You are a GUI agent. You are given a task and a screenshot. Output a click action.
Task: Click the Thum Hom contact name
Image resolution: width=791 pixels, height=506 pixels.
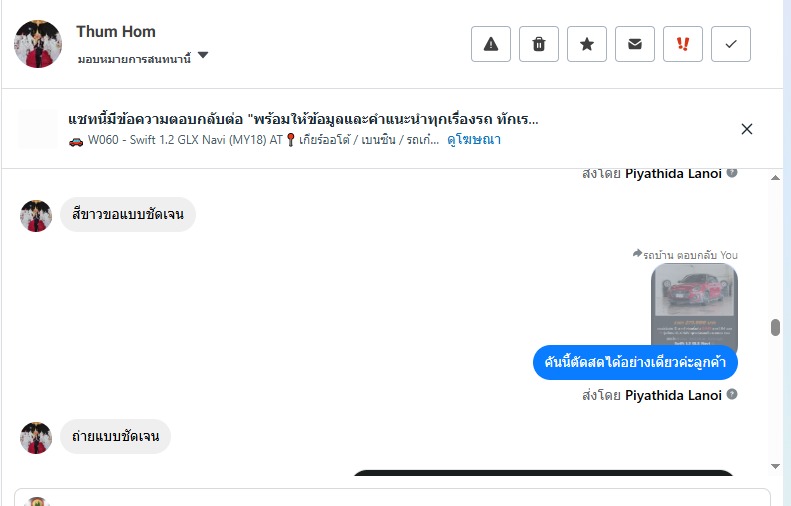coord(116,32)
